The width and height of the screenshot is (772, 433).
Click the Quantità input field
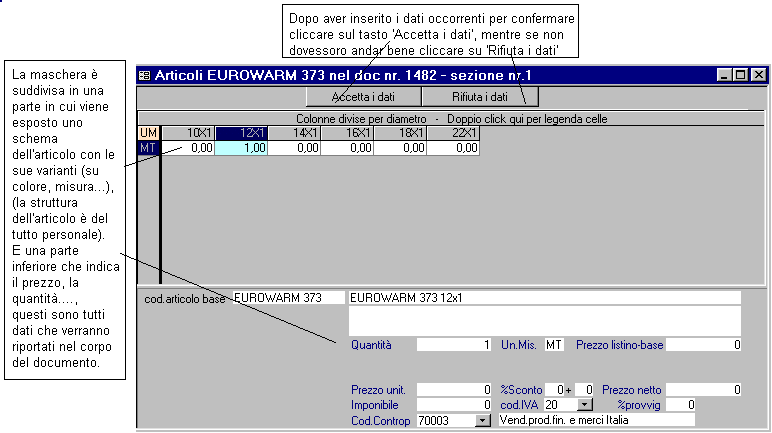(x=454, y=345)
